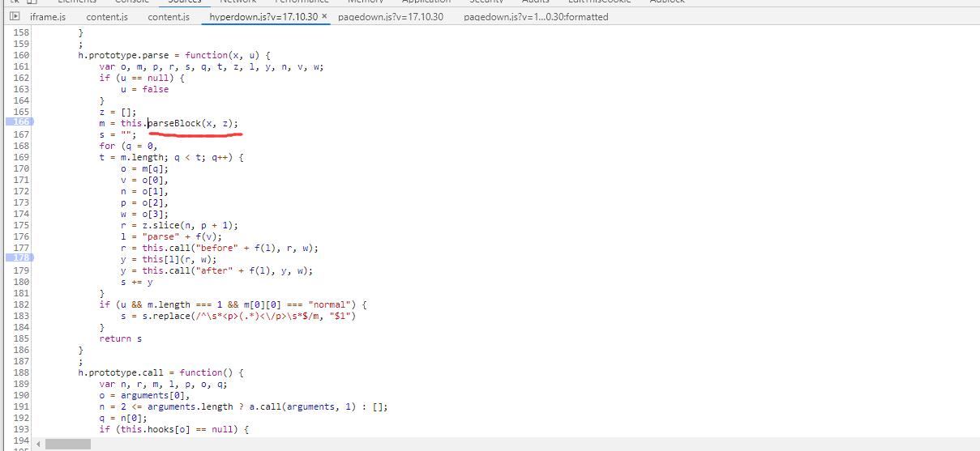Screen dimensions: 980x451
Task: Set a breakpoint on line number 160
Action: (20, 55)
